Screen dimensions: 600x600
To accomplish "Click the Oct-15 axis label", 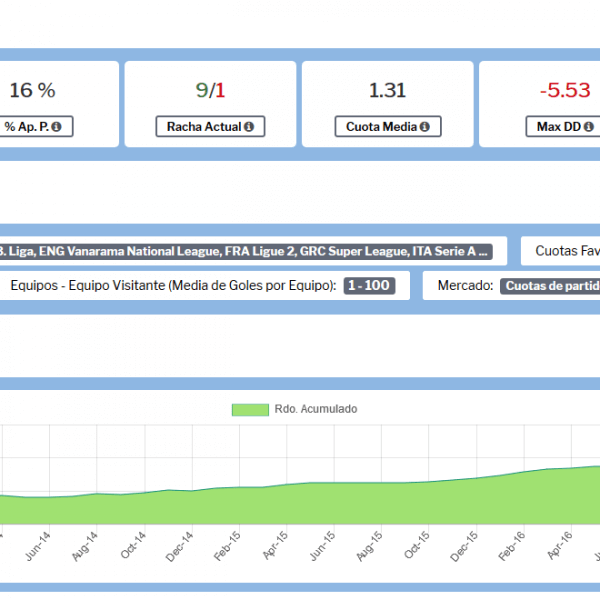I will 417,546.
